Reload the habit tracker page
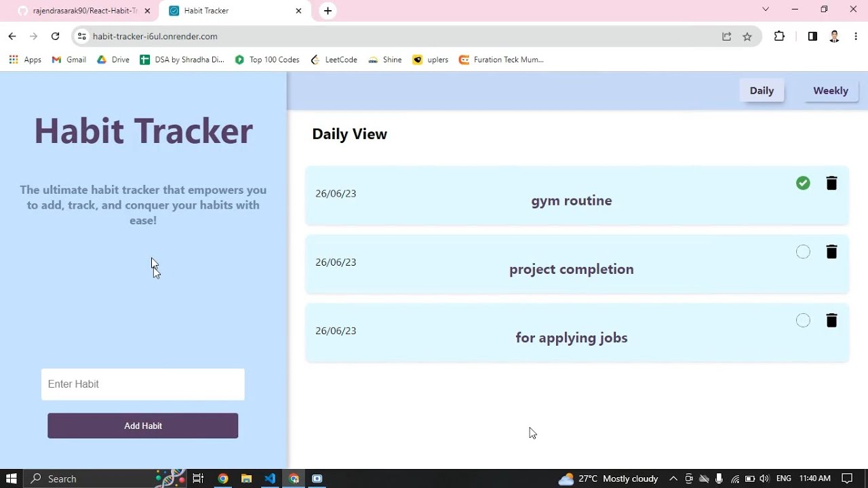The height and width of the screenshot is (488, 868). point(56,36)
